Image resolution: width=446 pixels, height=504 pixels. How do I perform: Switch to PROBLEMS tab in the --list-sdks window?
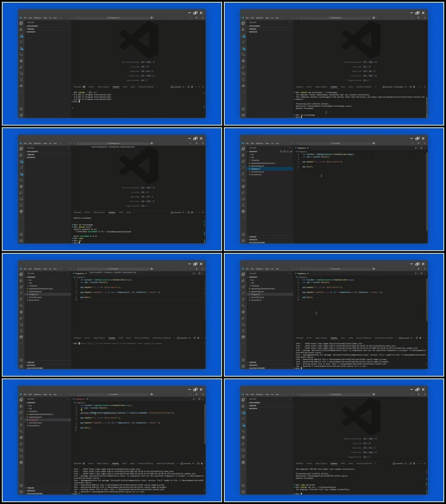coord(78,87)
